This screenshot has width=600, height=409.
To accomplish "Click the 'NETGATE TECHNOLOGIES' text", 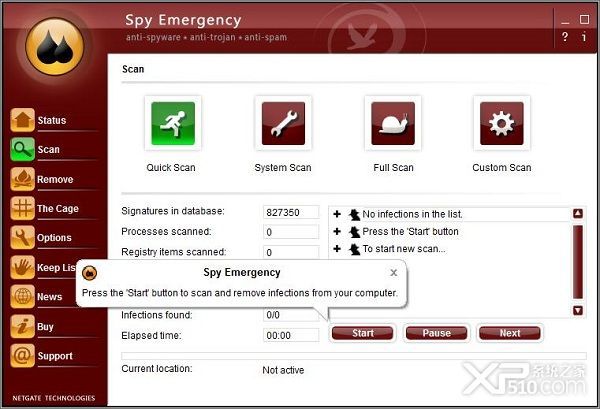I will pos(54,398).
